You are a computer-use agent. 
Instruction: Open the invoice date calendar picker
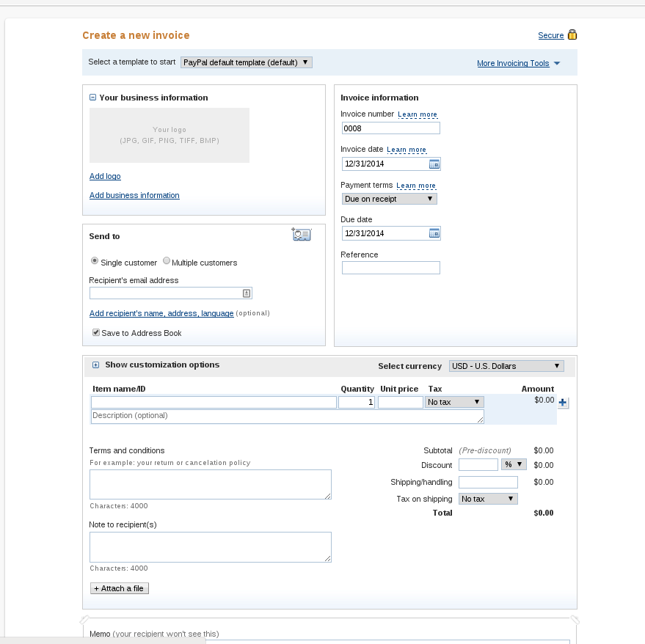click(434, 164)
